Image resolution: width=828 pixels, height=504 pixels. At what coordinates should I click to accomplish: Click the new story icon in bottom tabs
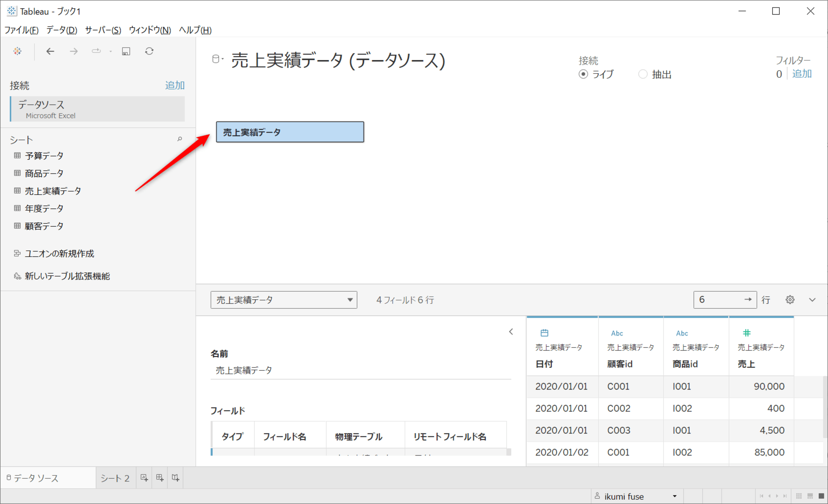click(176, 478)
